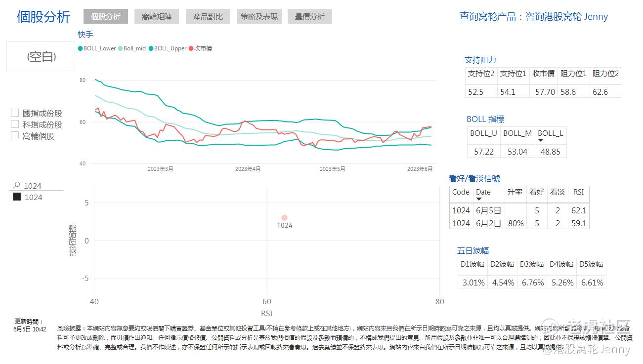Select the 量價分析 tab

pyautogui.click(x=310, y=16)
